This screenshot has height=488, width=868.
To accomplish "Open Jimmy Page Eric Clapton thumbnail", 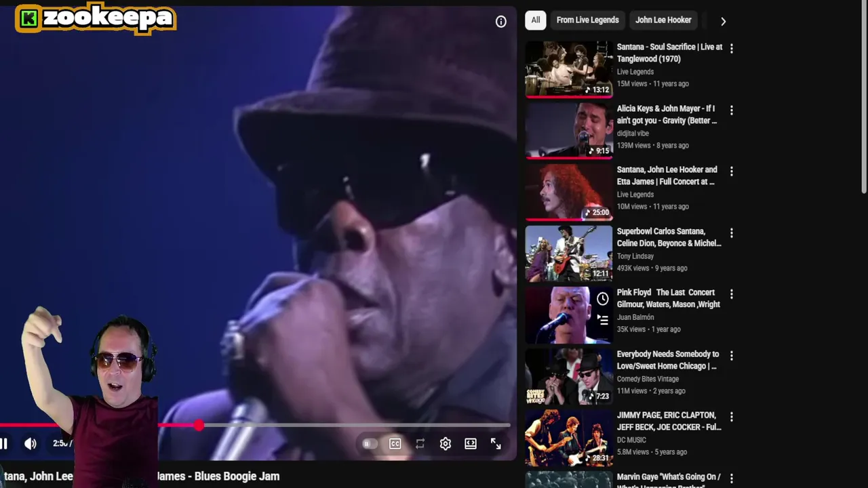I will point(569,439).
